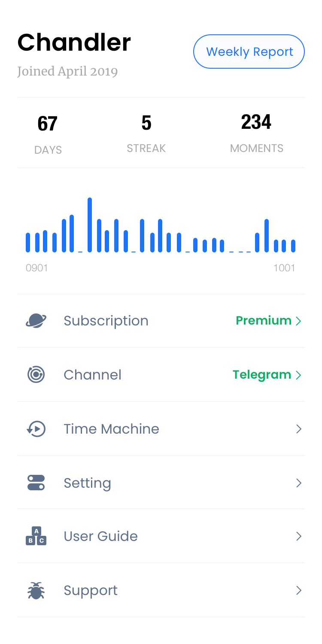Screen dimensions: 322x644
Task: Click the Time Machine replay icon
Action: click(36, 429)
